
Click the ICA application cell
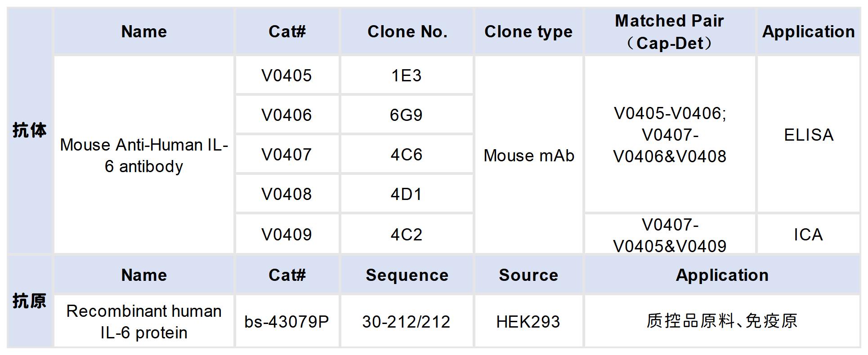click(x=808, y=234)
